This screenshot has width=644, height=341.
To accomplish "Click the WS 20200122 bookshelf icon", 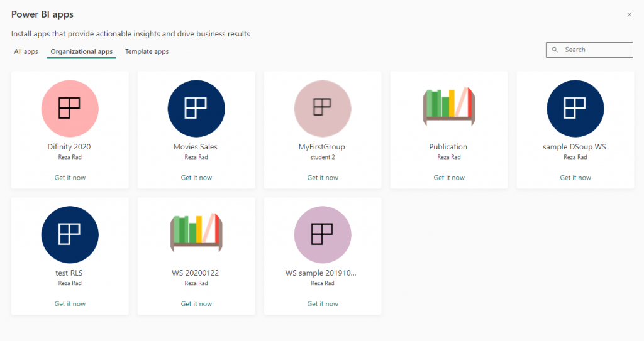I will (x=196, y=231).
